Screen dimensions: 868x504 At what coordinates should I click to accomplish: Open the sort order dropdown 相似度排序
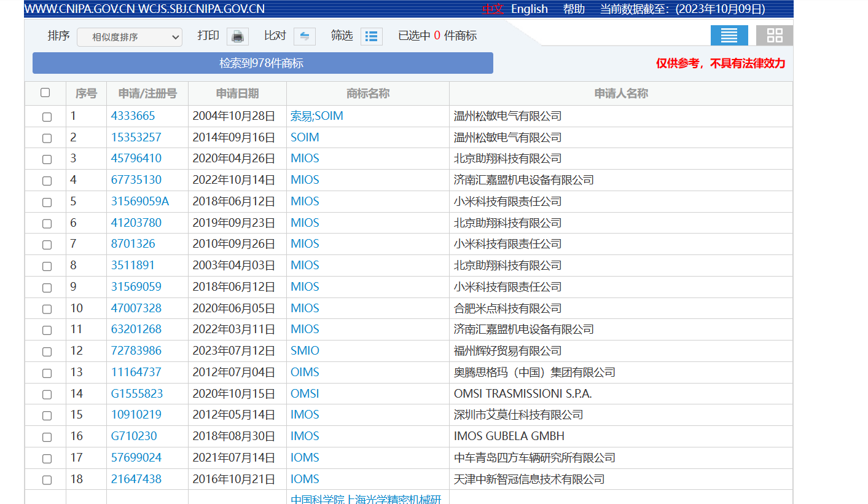130,37
